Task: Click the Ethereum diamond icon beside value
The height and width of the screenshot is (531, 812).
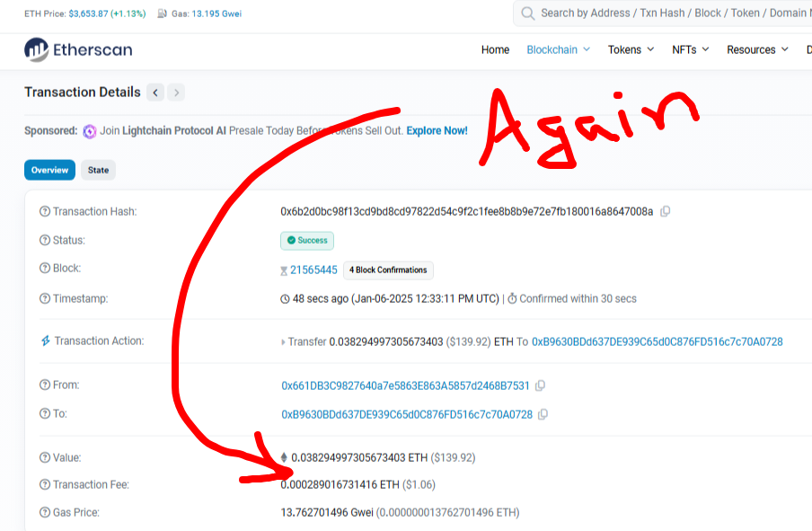Action: tap(284, 457)
